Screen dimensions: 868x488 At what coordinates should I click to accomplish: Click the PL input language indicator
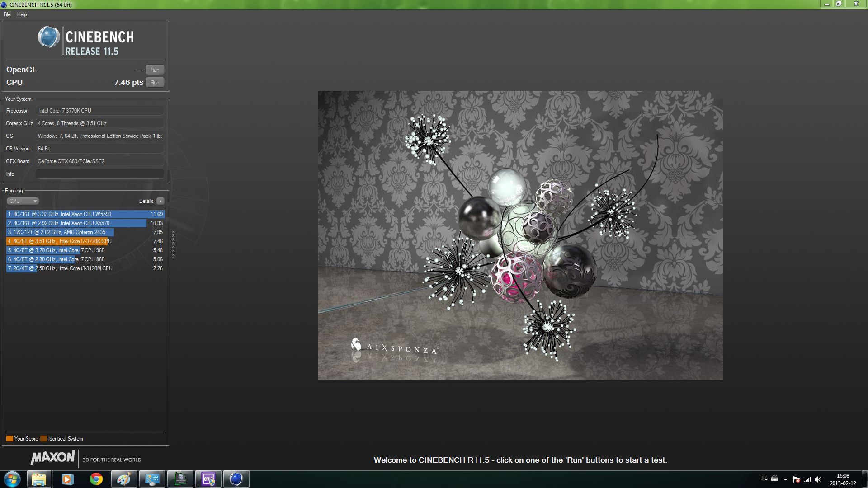(x=764, y=478)
